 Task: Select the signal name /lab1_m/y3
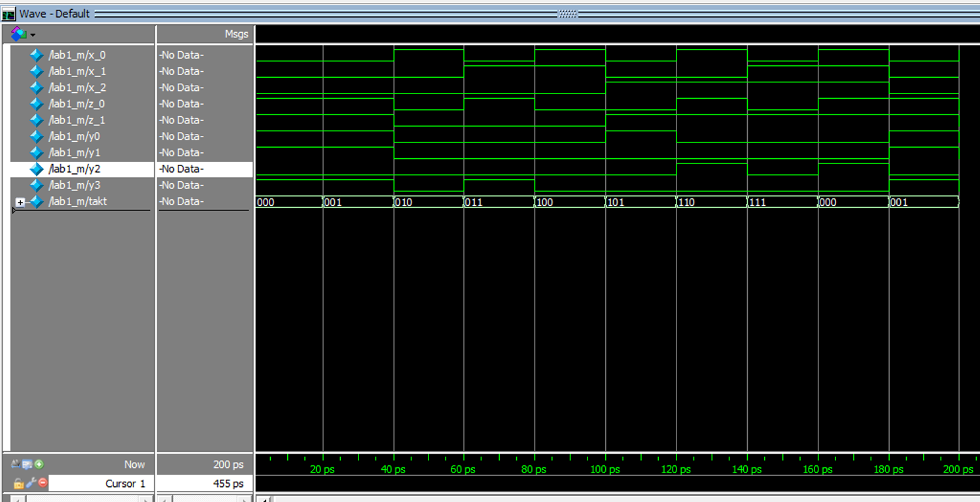(x=74, y=185)
